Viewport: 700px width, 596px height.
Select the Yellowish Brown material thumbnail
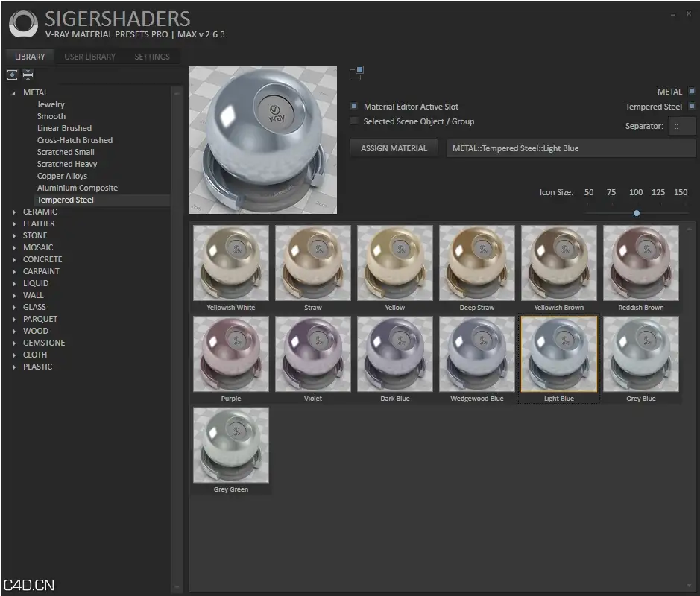(x=559, y=263)
